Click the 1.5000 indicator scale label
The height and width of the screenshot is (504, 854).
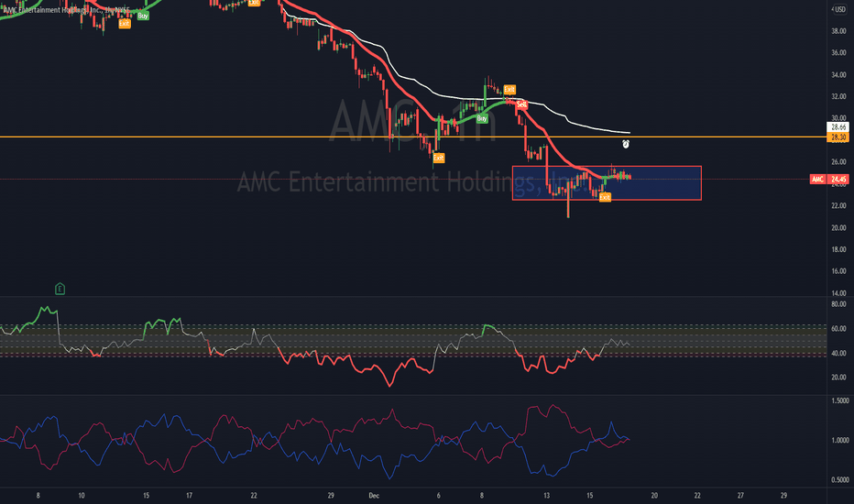tap(840, 400)
